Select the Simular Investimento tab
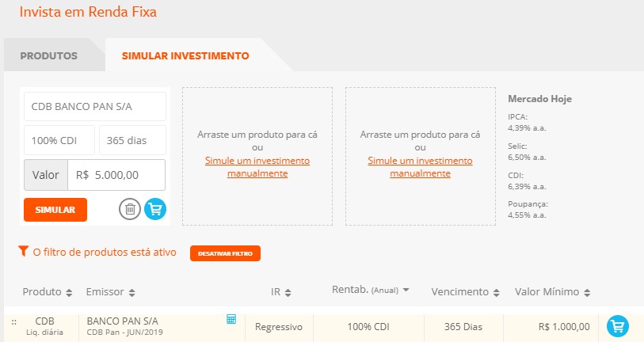Viewport: 644px width, 342px height. pos(185,56)
